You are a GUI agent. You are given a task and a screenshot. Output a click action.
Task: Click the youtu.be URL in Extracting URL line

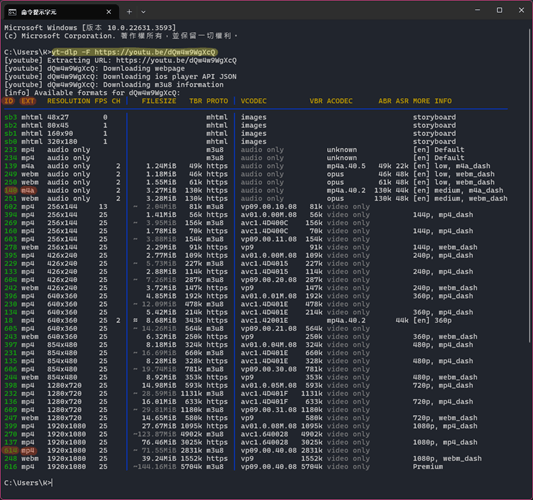click(x=176, y=61)
